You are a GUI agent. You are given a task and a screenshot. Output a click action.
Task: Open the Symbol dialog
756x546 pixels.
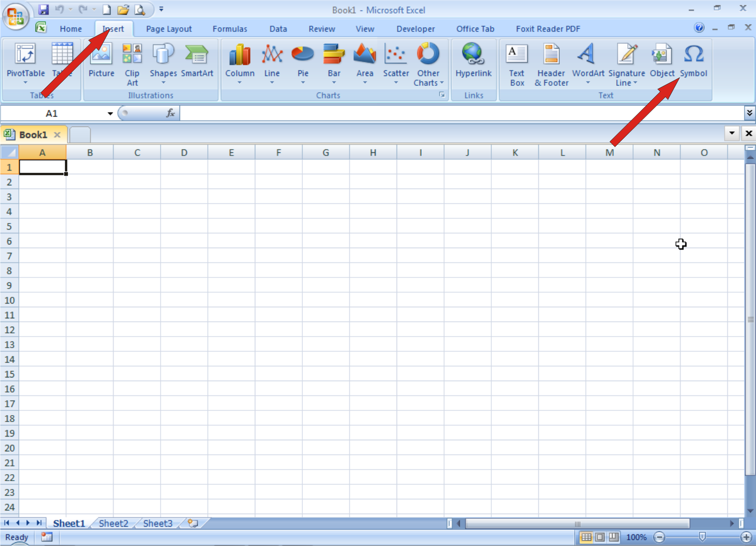coord(694,60)
